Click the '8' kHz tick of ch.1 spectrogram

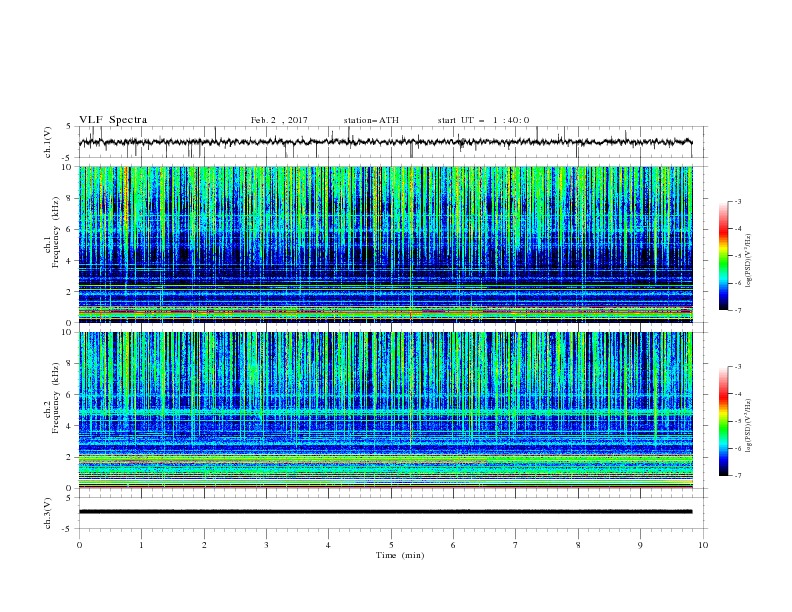pos(69,198)
